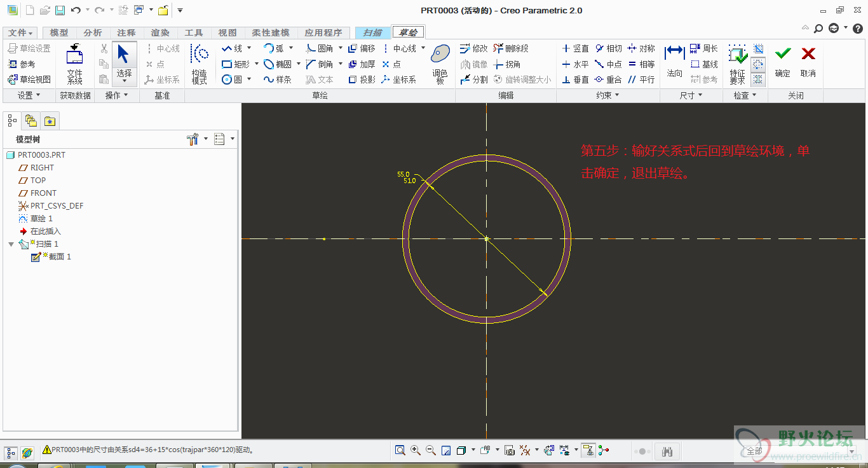The width and height of the screenshot is (868, 468).
Task: Select the 弧 arc tool
Action: [274, 48]
